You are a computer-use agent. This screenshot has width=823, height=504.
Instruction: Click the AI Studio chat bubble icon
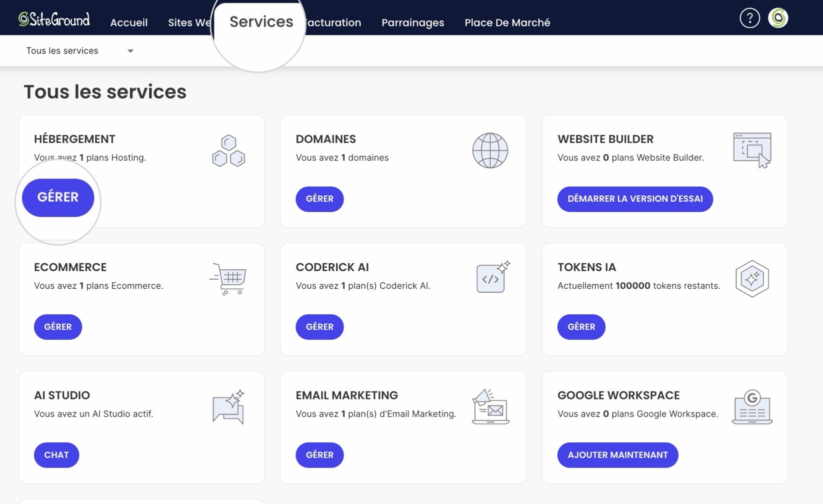click(229, 407)
